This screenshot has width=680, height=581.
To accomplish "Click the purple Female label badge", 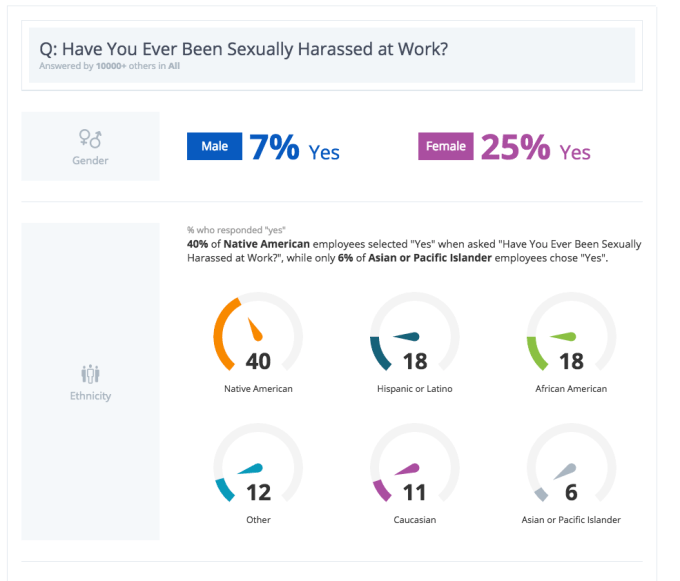I will click(445, 147).
